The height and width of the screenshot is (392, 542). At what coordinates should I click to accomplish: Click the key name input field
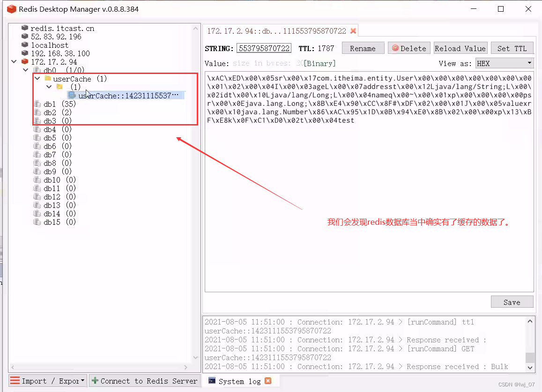point(264,48)
